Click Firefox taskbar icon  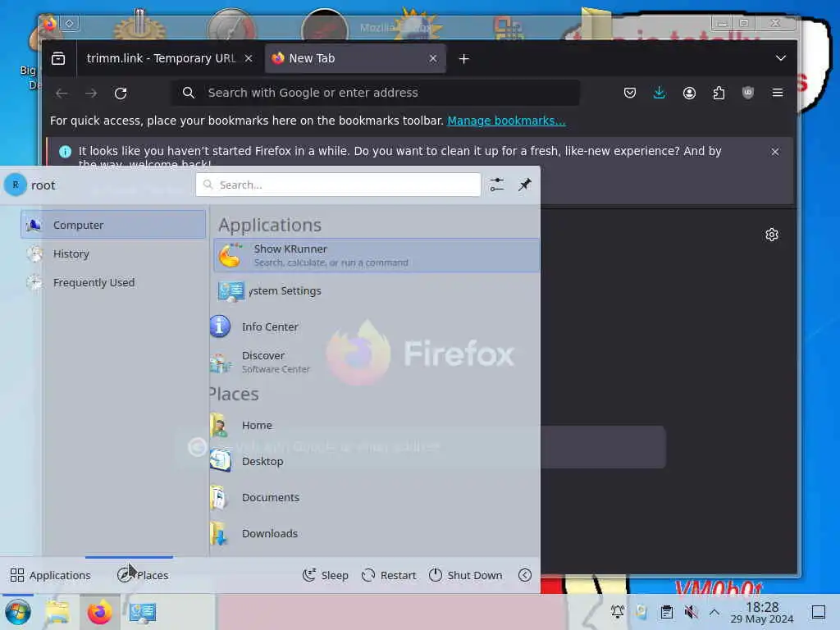[99, 612]
